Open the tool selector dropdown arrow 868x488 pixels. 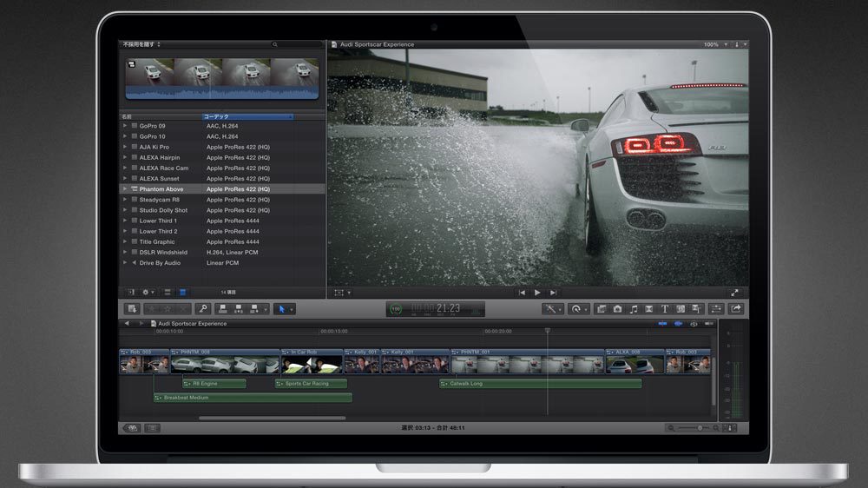292,309
